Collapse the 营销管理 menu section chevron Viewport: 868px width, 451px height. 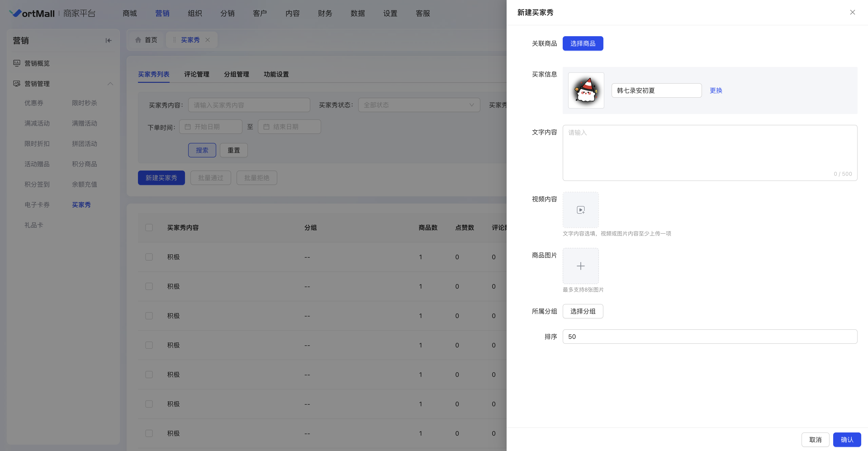(x=110, y=84)
